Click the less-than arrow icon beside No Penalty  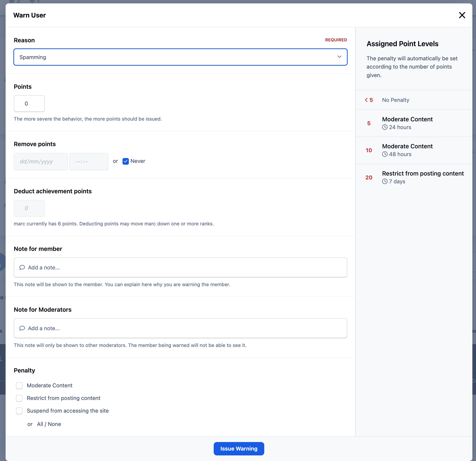(366, 100)
